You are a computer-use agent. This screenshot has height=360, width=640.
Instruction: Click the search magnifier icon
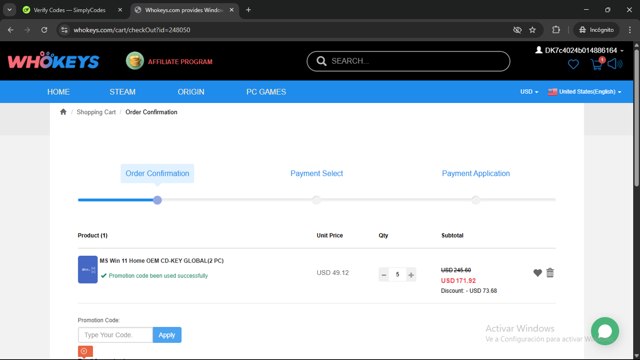(321, 61)
